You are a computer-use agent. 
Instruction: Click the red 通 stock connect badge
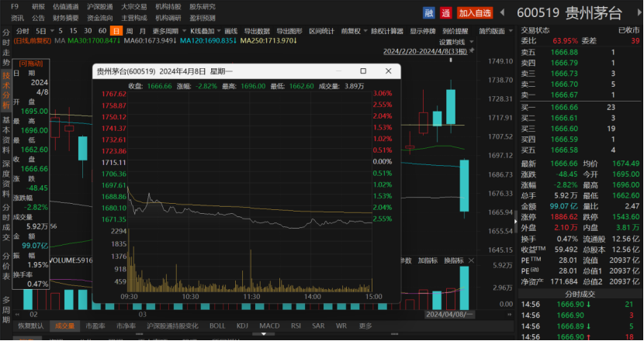(x=445, y=12)
